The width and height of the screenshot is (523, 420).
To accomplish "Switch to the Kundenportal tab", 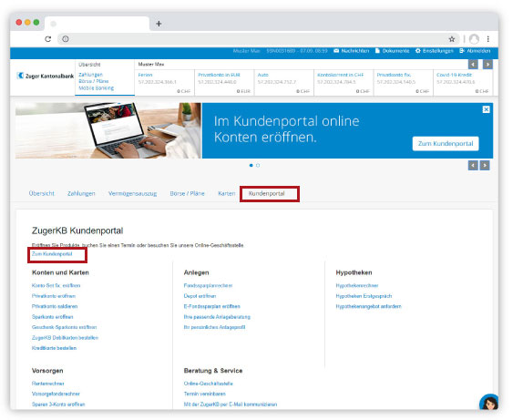I will (x=266, y=193).
